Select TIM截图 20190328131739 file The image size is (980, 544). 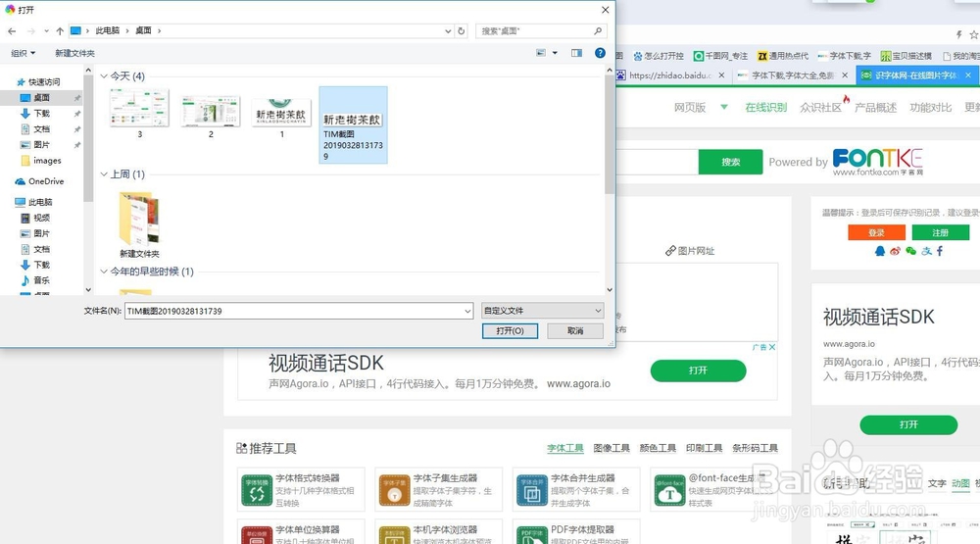tap(353, 125)
